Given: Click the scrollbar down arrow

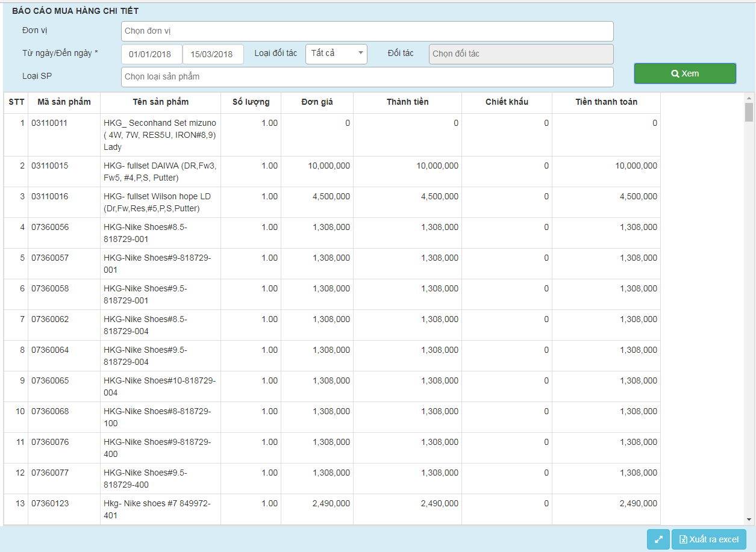Looking at the screenshot, I should (x=749, y=519).
